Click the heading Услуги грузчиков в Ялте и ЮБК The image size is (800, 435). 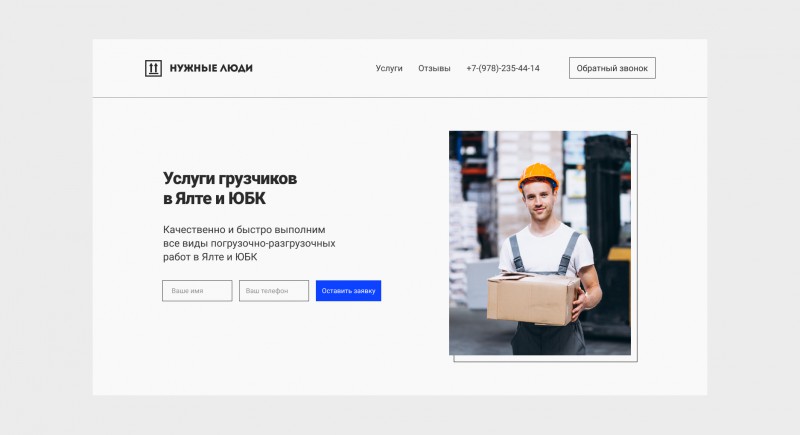click(x=230, y=188)
